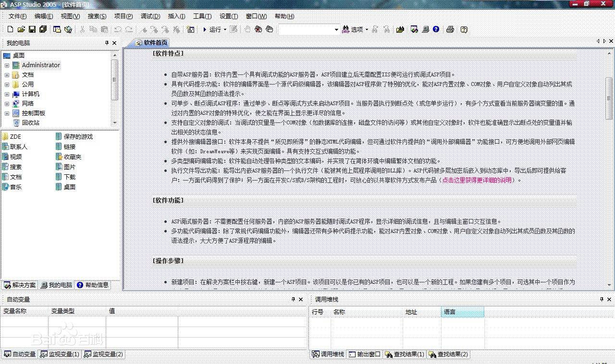The image size is (615, 364).
Task: Toggle the crossed-out hand breakpoint icon
Action: [x=258, y=29]
